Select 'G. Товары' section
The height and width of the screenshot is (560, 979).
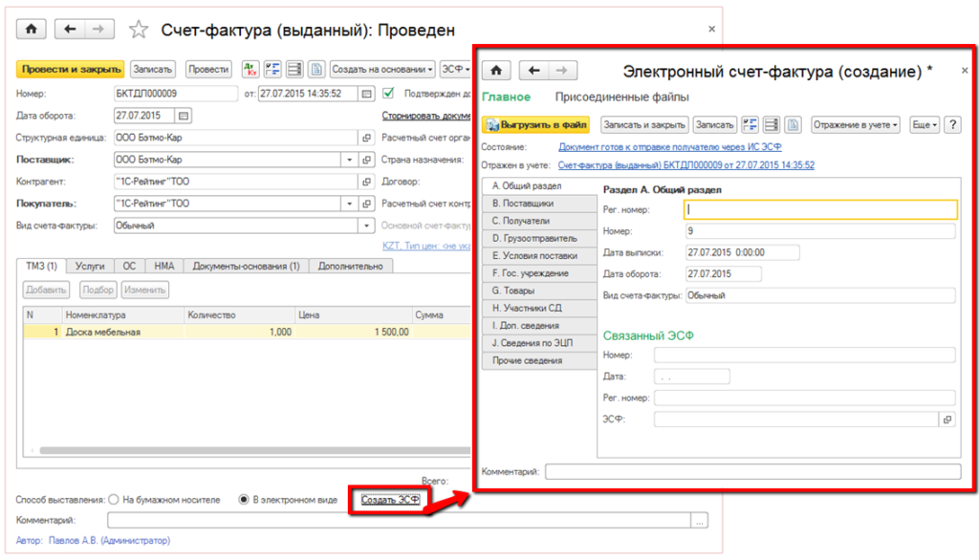(539, 291)
